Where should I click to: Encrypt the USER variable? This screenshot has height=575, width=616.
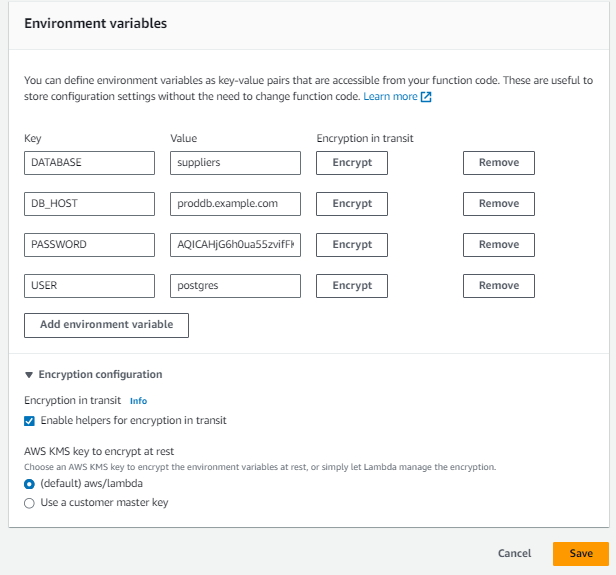(352, 286)
